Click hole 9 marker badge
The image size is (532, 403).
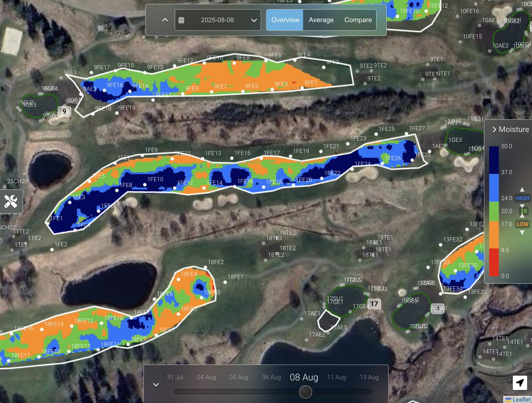(x=64, y=112)
